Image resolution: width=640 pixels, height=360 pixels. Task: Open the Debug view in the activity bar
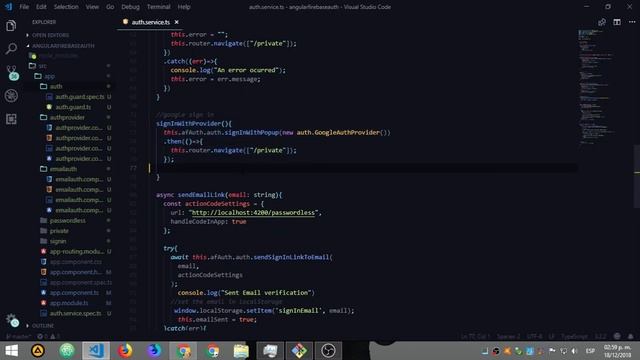point(11,96)
